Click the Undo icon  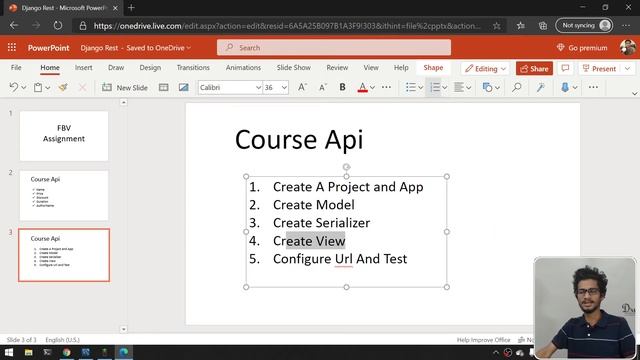pos(13,87)
